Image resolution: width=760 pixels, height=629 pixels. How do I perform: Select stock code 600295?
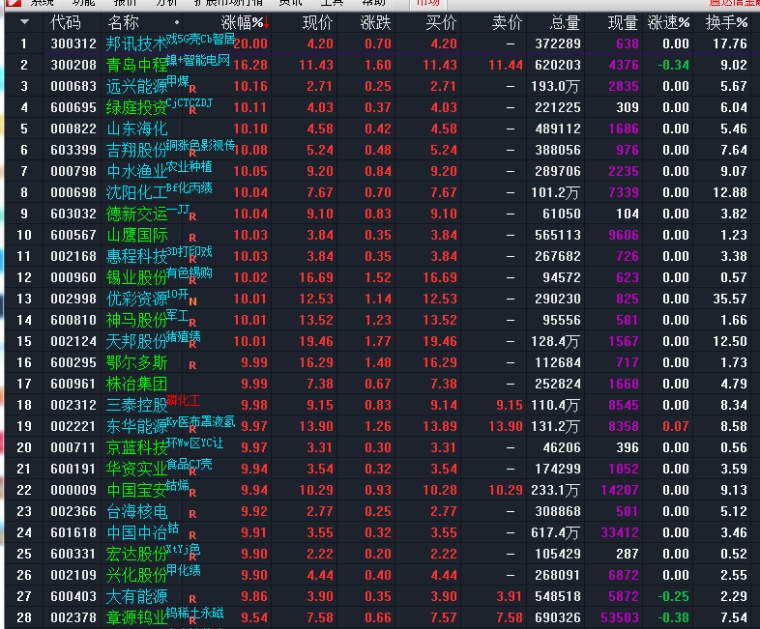click(74, 362)
